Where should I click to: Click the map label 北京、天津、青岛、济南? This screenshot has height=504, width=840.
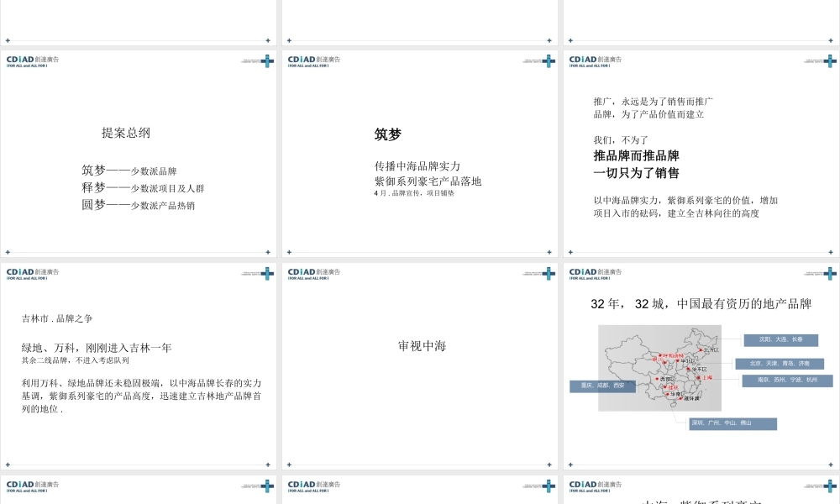(780, 364)
